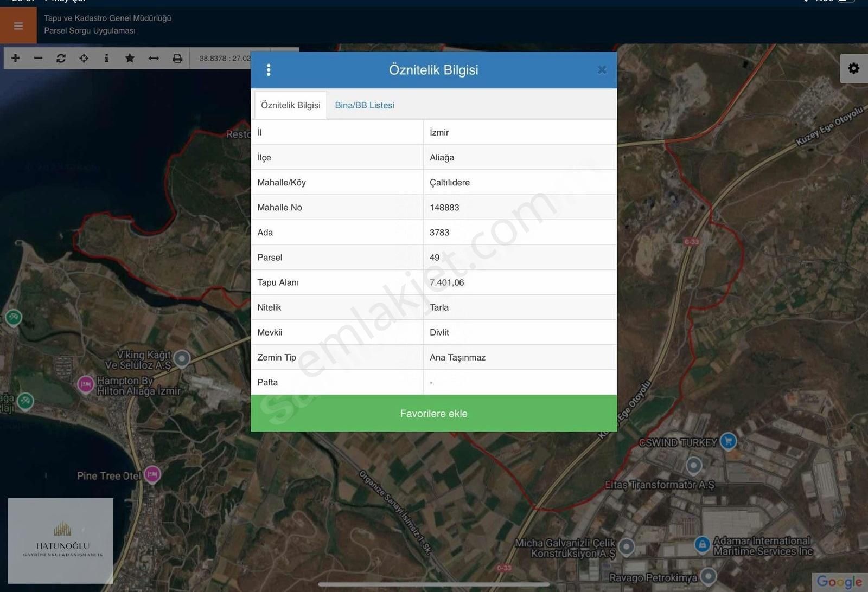Click the Mahalle/Köy label
The image size is (868, 592).
(282, 183)
